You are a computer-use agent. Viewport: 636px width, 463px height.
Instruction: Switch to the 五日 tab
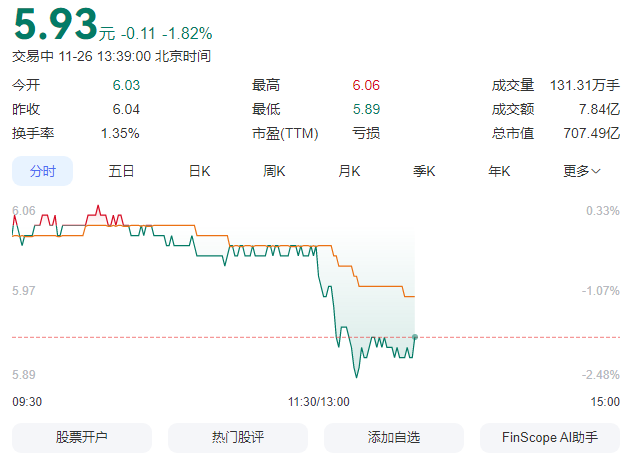tap(121, 171)
